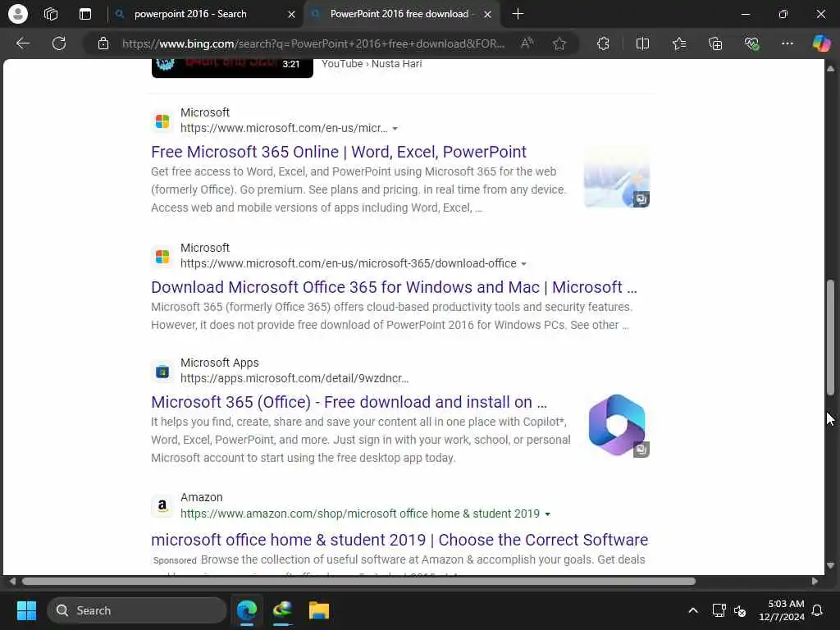Activate the Read aloud icon in address bar

tap(527, 43)
